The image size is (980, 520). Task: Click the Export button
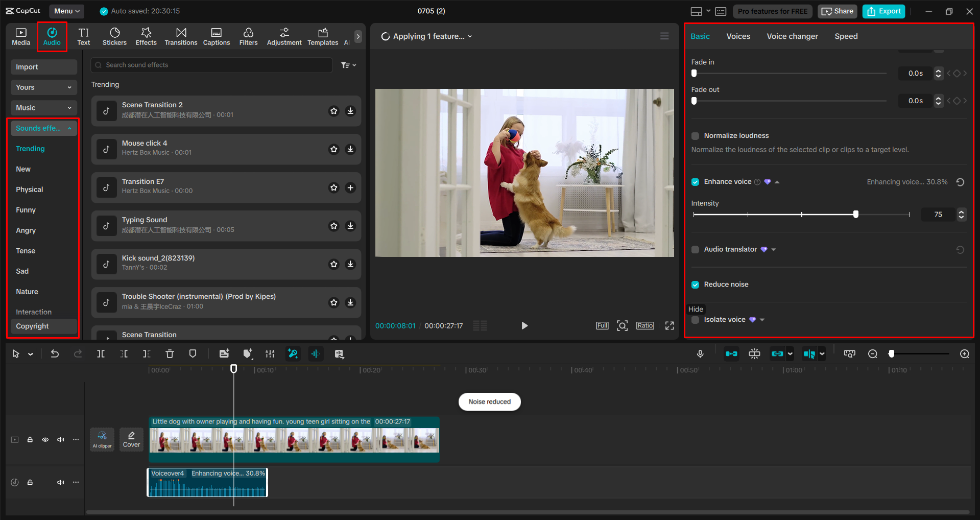click(x=883, y=11)
